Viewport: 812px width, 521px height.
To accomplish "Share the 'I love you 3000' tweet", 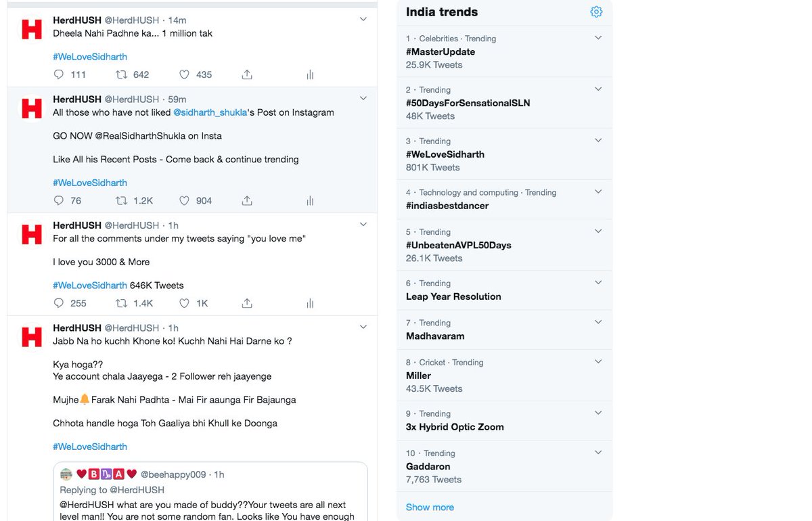I will [x=247, y=303].
